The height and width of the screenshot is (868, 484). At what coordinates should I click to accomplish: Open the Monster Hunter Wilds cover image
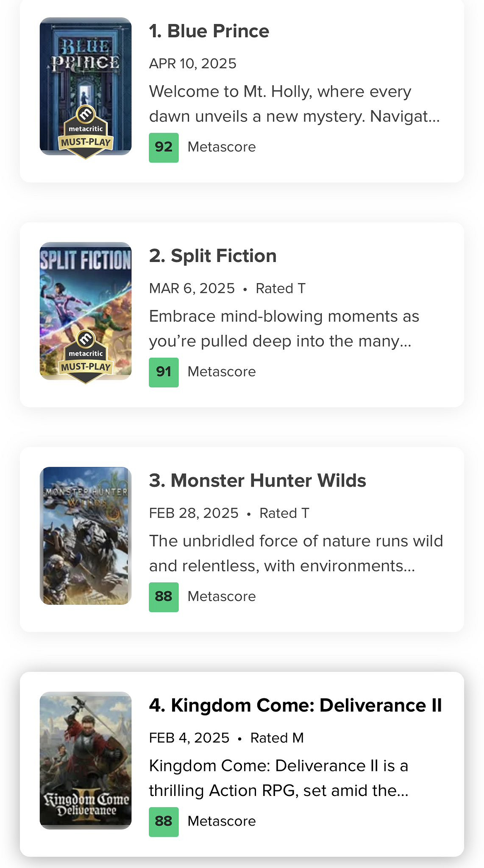coord(86,536)
